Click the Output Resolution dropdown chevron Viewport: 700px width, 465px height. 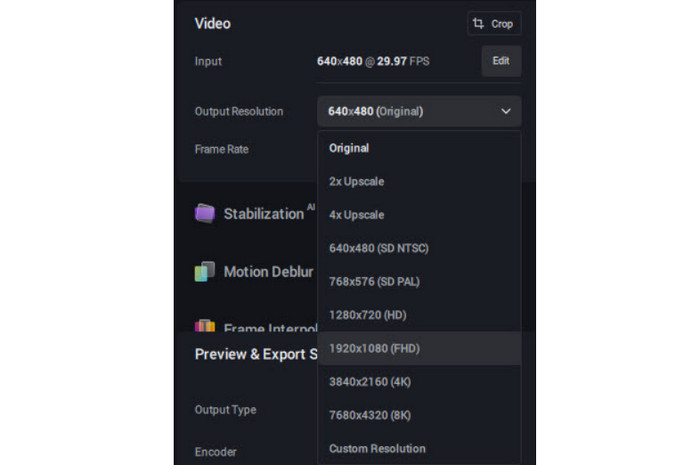coord(506,112)
